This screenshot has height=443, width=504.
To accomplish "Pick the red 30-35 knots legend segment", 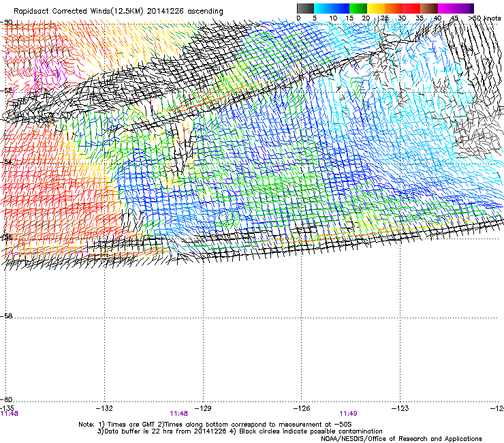I will (411, 8).
